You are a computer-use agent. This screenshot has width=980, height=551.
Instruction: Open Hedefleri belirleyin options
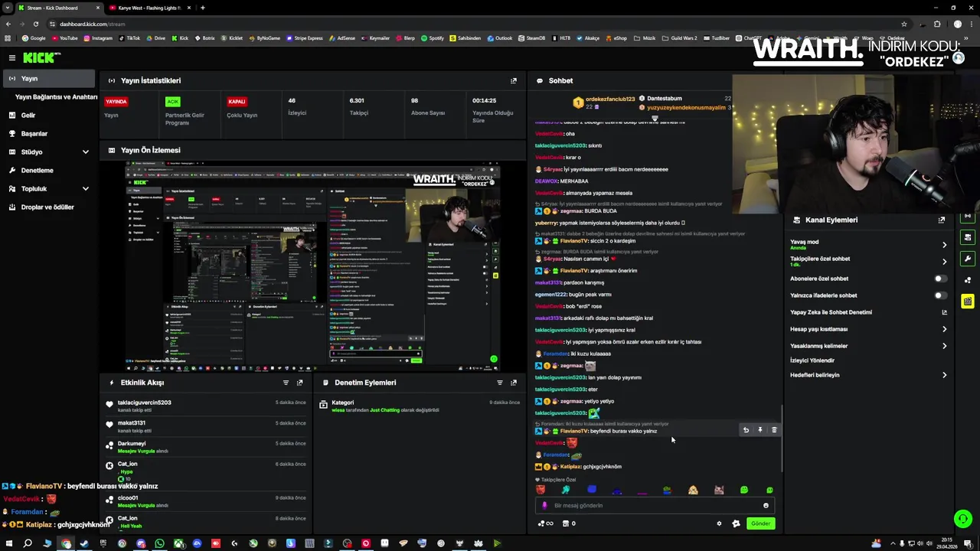(944, 375)
